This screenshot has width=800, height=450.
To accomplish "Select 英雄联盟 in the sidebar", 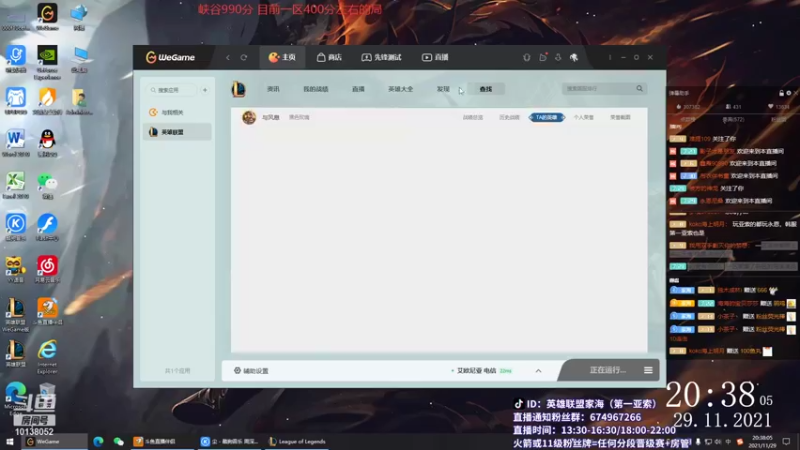I will [177, 132].
